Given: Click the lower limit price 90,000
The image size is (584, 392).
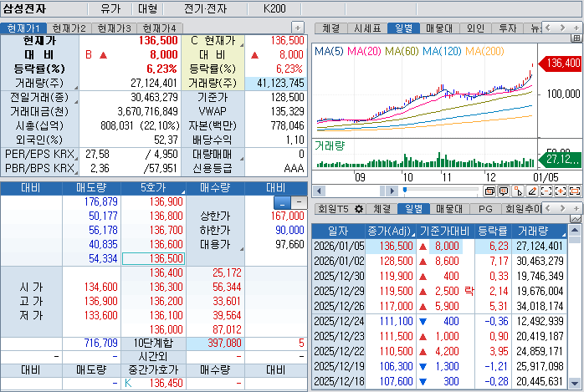Looking at the screenshot, I should [289, 230].
